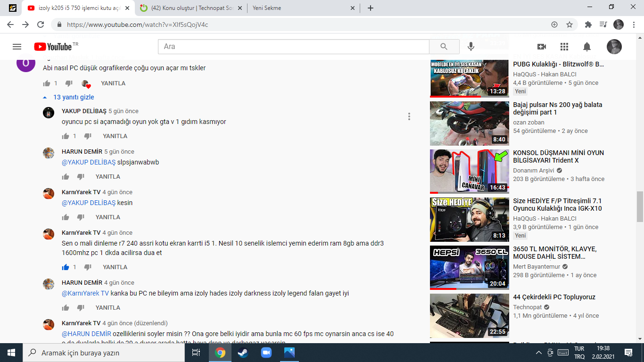644x362 pixels.
Task: Click YAKUP DELİBAŞ's profile picture
Action: tap(49, 113)
